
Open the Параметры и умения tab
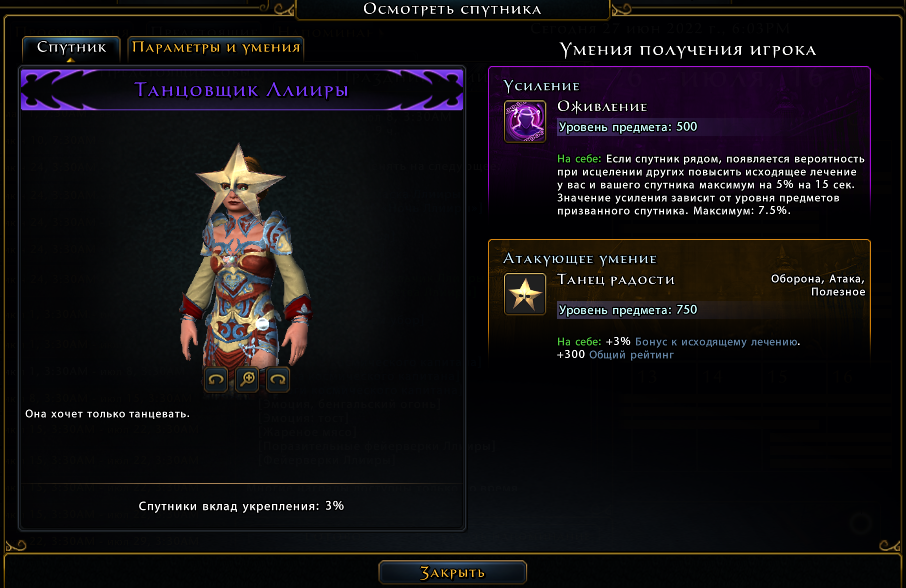(216, 48)
